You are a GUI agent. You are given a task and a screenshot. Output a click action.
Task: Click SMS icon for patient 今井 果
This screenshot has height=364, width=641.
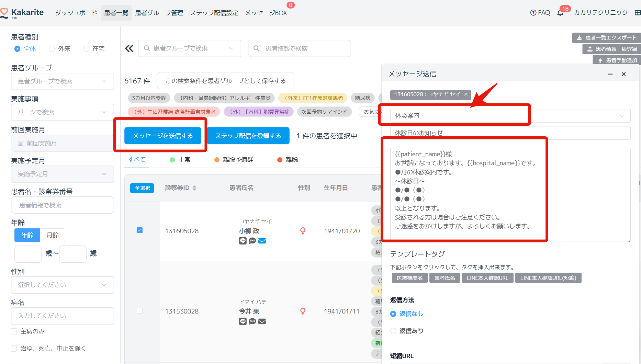(x=252, y=321)
